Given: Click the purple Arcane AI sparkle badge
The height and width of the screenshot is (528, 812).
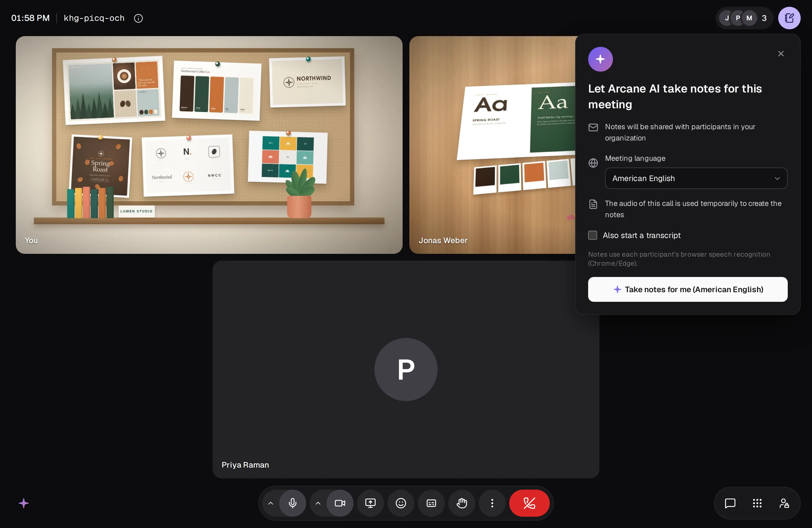Looking at the screenshot, I should click(x=600, y=59).
